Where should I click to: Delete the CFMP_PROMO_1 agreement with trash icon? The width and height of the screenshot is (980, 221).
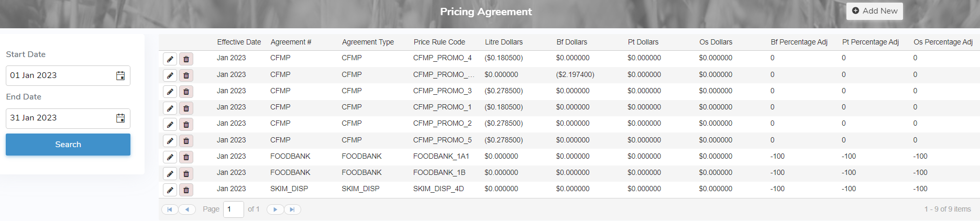[186, 108]
